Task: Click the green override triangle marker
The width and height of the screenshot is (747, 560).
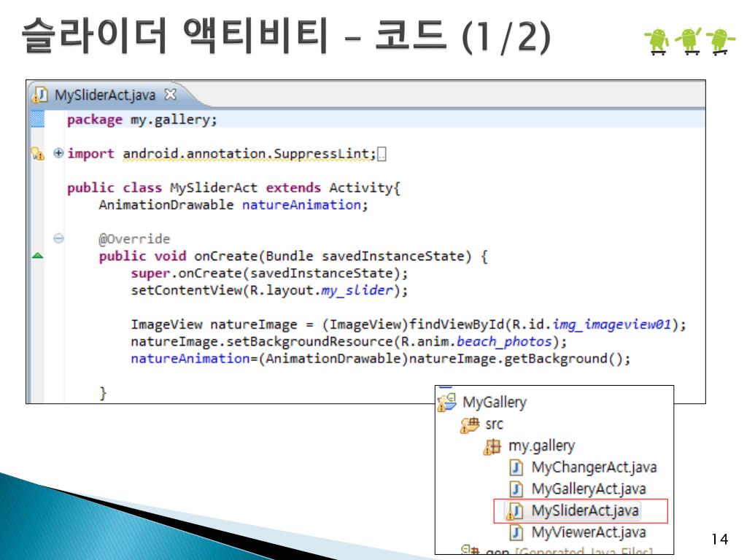Action: (37, 256)
